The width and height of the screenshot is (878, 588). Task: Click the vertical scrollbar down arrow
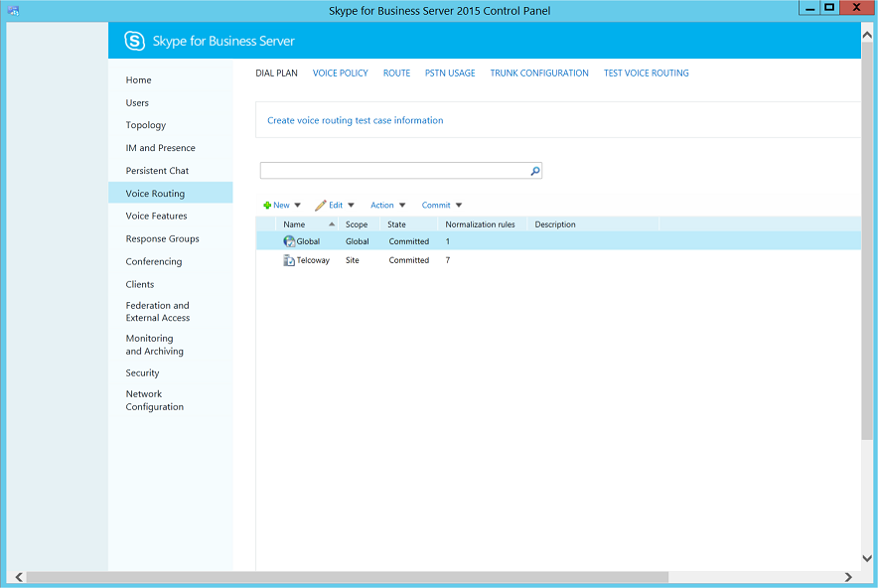click(868, 561)
